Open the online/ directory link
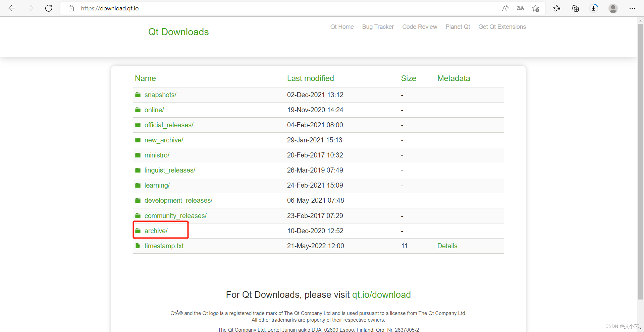 tap(154, 110)
